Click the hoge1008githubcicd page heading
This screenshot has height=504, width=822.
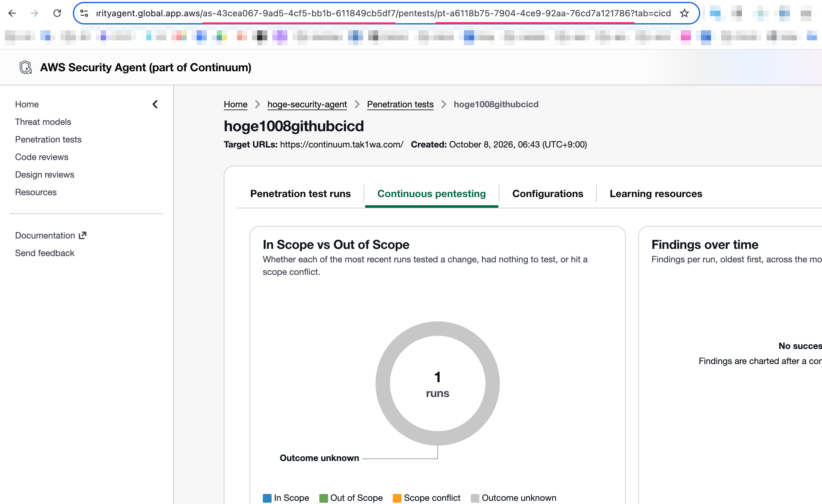click(x=294, y=126)
